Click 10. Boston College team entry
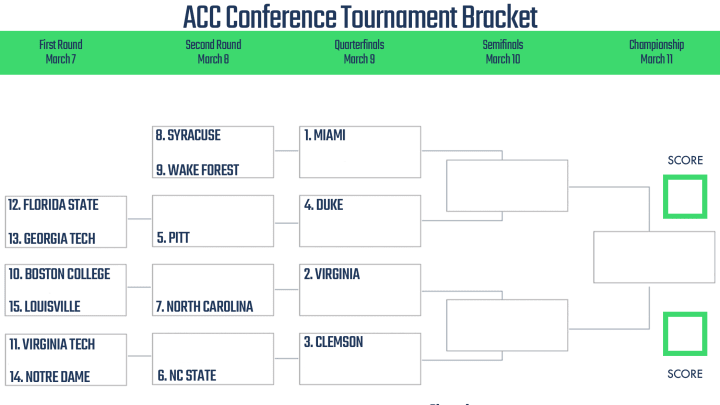Image resolution: width=720 pixels, height=405 pixels. tap(59, 274)
